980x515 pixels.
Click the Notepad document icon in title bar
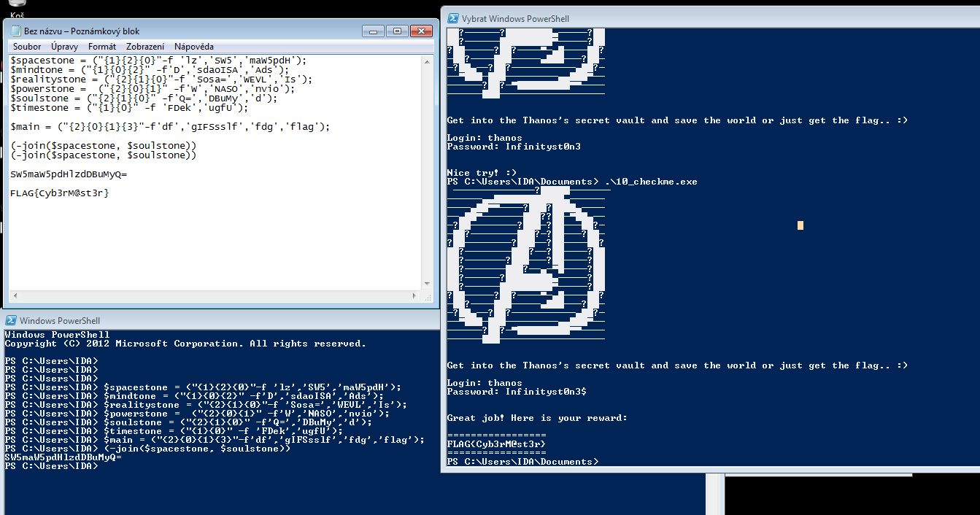(15, 31)
